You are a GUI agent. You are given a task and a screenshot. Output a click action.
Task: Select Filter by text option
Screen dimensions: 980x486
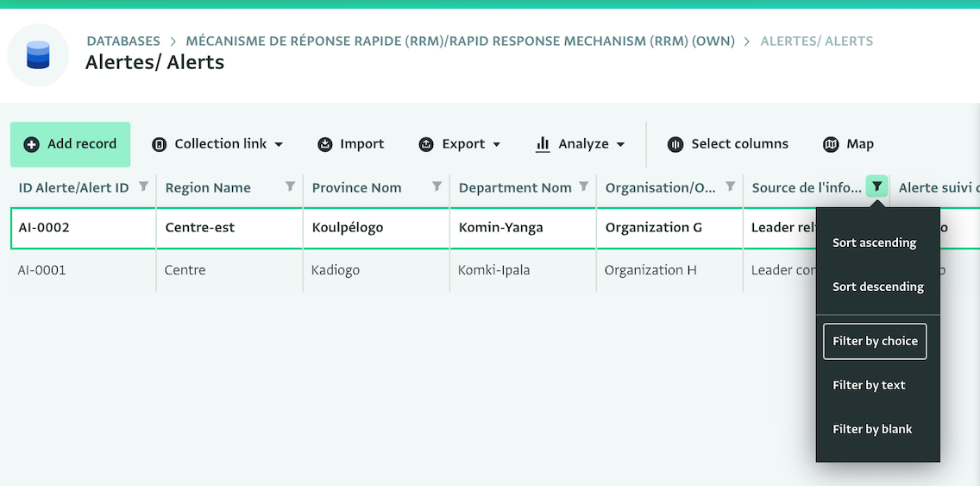(869, 385)
